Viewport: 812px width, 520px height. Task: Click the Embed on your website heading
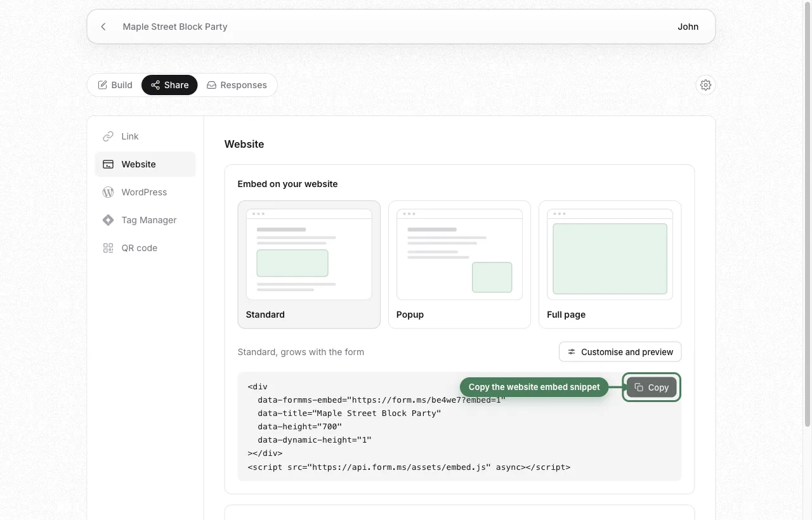pyautogui.click(x=287, y=184)
